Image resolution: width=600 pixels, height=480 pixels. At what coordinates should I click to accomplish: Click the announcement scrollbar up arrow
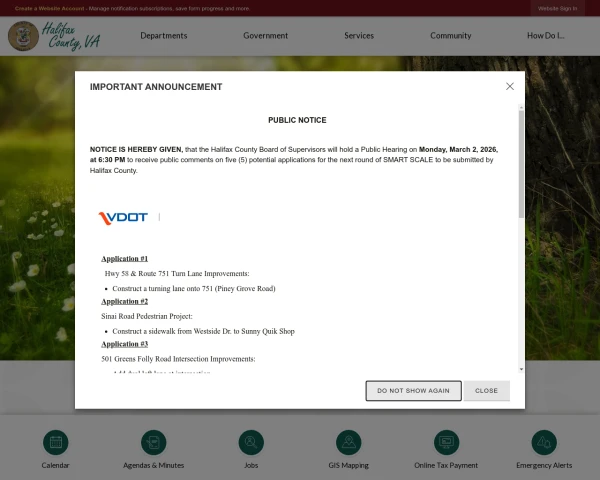pos(521,108)
